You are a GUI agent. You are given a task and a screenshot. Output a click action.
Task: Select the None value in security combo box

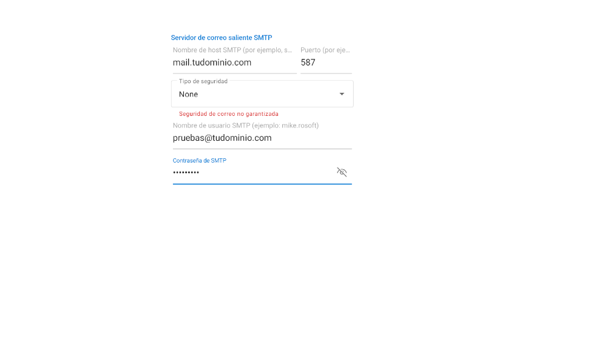(189, 95)
